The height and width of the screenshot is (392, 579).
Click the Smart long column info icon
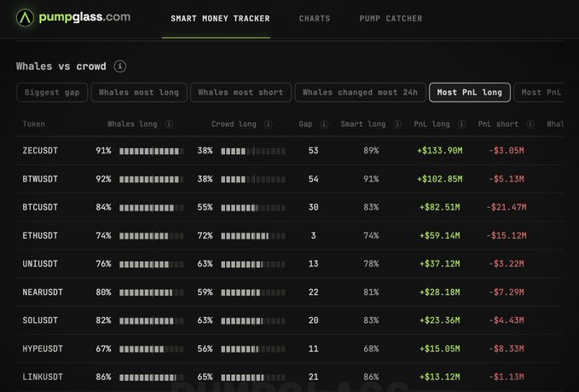397,124
